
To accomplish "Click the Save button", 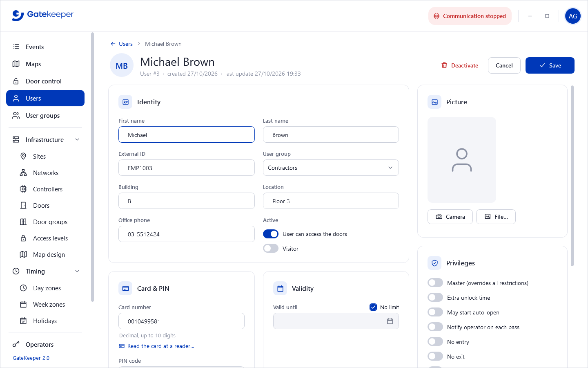I will 550,65.
